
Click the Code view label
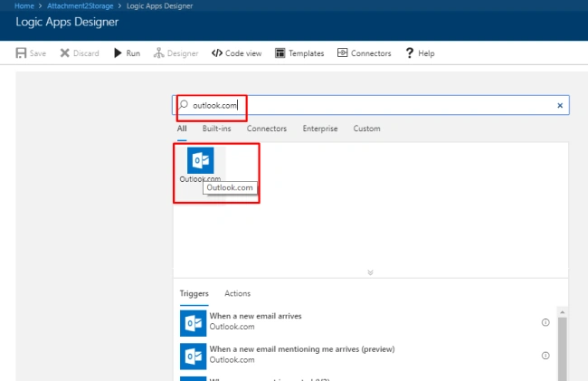pos(243,53)
